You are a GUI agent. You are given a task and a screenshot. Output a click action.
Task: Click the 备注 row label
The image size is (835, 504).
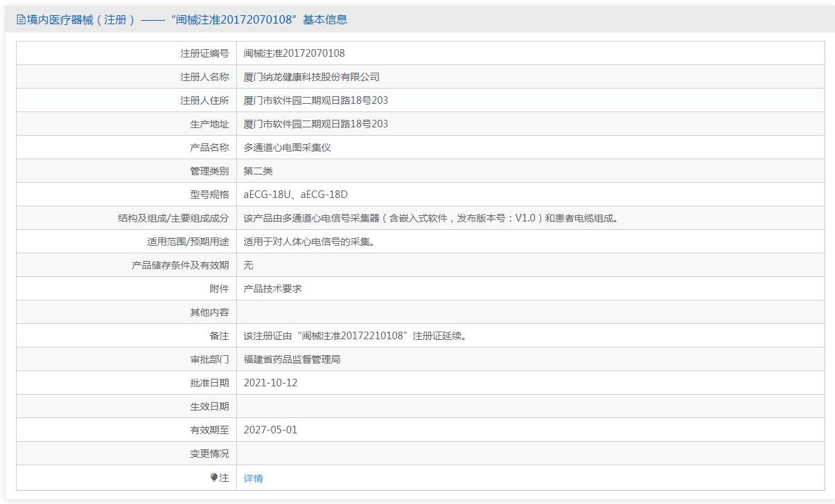coord(219,336)
